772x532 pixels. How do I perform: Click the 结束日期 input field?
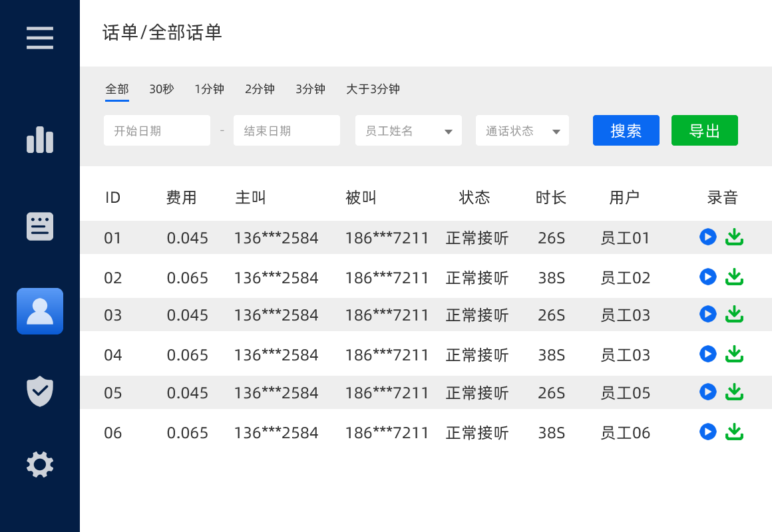[x=287, y=131]
